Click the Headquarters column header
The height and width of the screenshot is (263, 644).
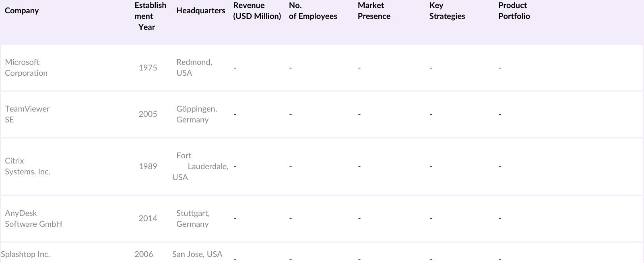200,11
